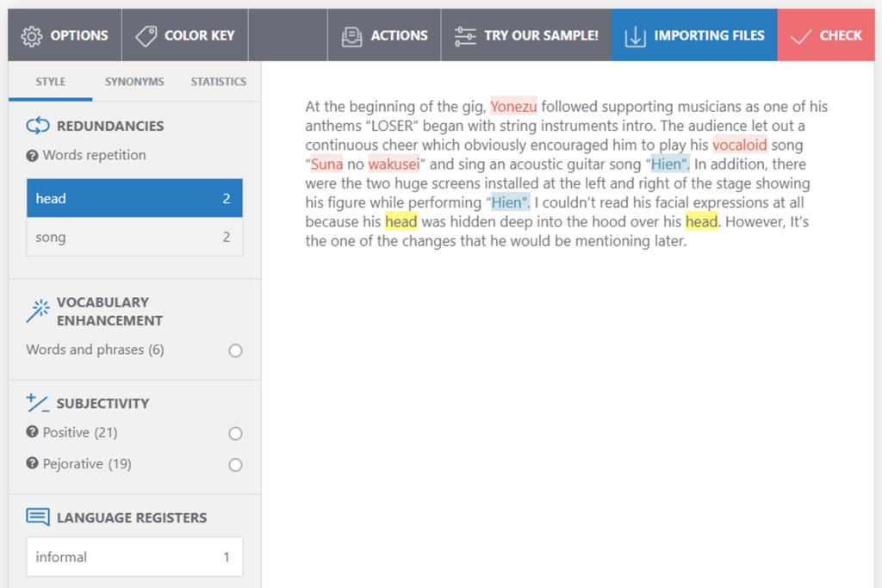Viewport: 882px width, 588px height.
Task: Click the SUBJECTIVITY section heading
Action: [x=103, y=404]
